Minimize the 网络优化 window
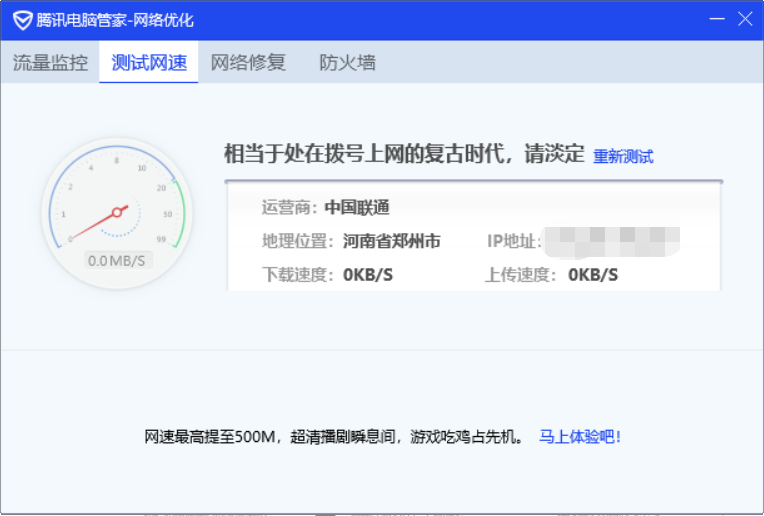 click(717, 19)
